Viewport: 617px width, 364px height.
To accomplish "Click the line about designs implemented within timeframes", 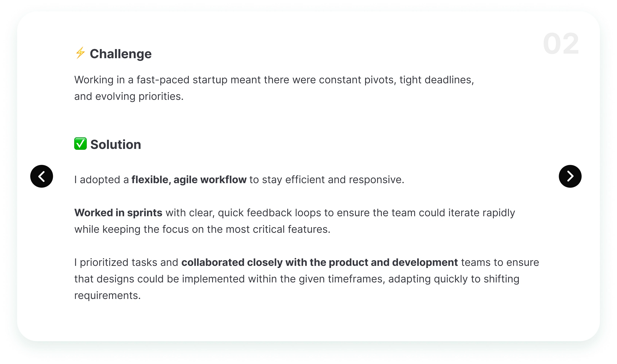I will click(297, 279).
